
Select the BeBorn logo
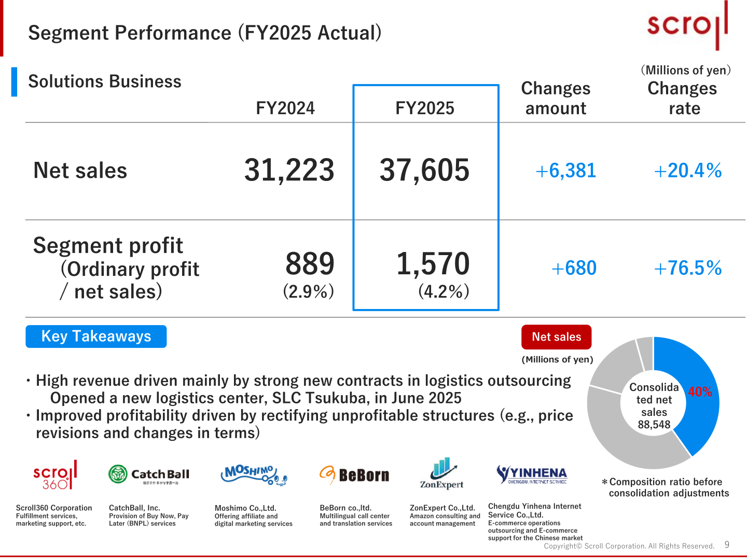pyautogui.click(x=354, y=474)
